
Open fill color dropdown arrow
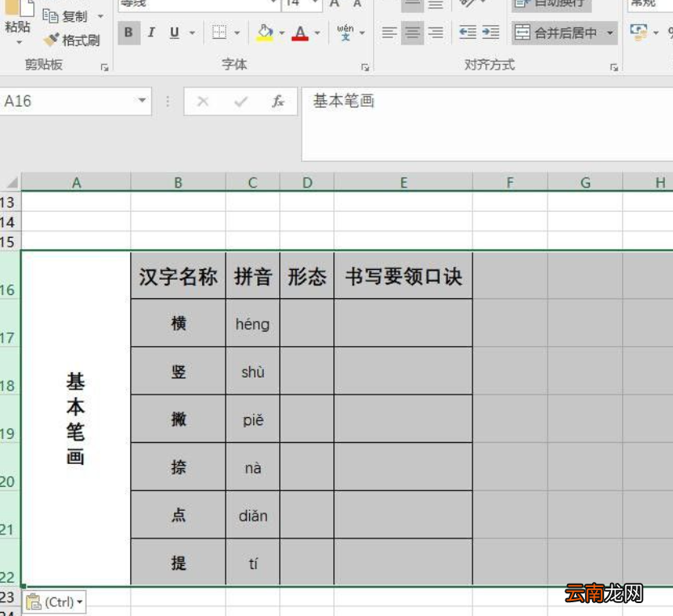282,32
